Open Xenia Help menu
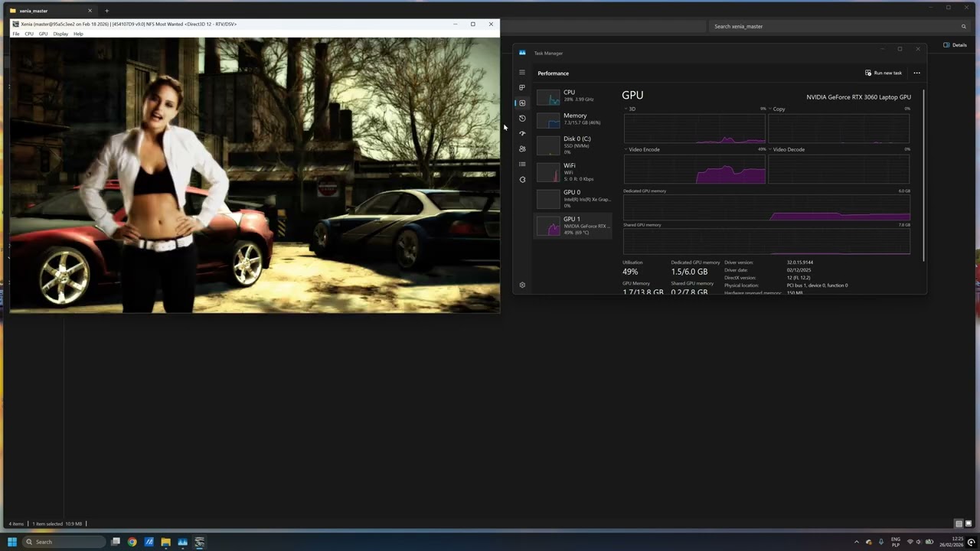 point(78,34)
